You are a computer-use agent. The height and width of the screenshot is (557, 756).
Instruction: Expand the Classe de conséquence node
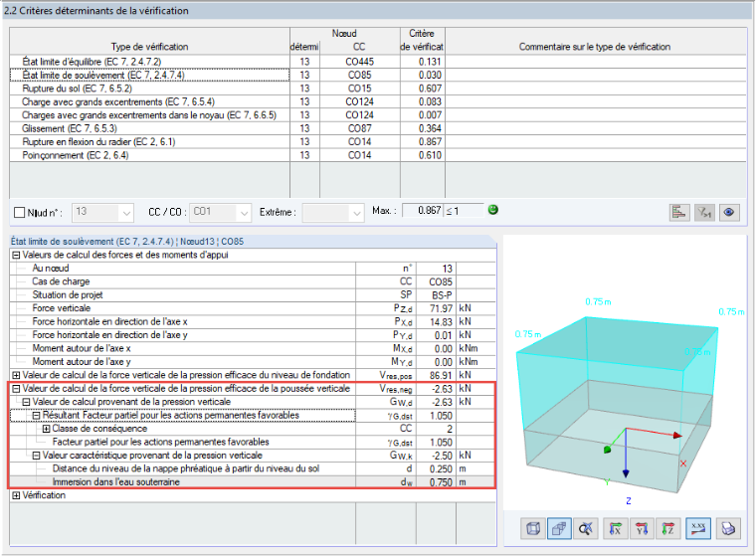coord(47,429)
